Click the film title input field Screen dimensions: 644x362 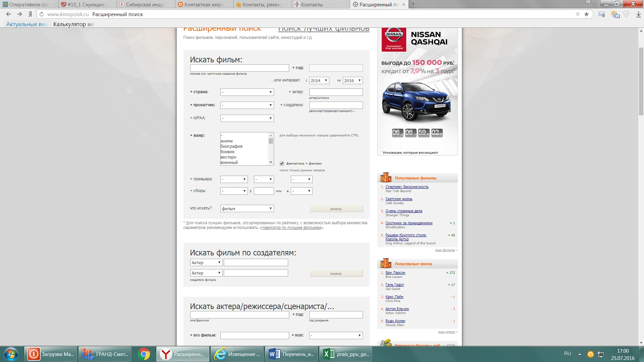click(x=239, y=68)
